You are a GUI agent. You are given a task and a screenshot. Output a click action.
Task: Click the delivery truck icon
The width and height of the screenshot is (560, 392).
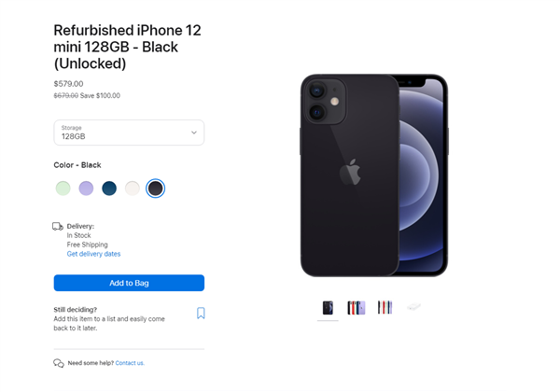click(58, 227)
